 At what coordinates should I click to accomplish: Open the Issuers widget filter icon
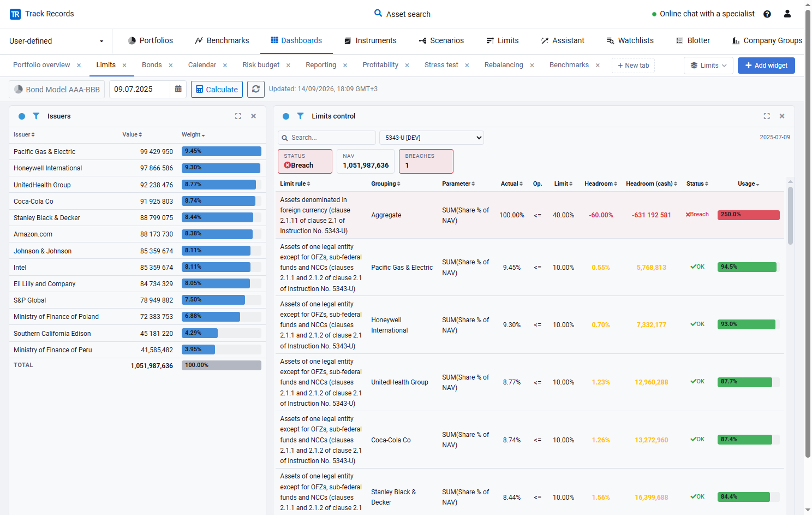pos(36,116)
